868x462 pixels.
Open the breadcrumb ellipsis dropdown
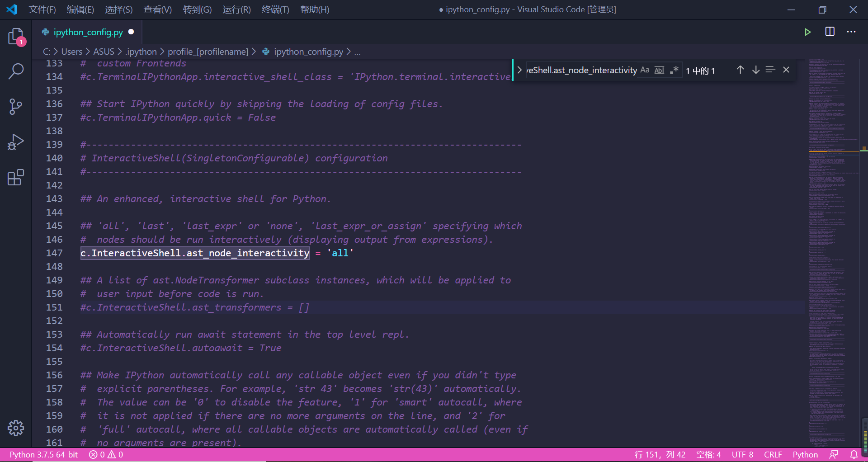click(x=357, y=52)
